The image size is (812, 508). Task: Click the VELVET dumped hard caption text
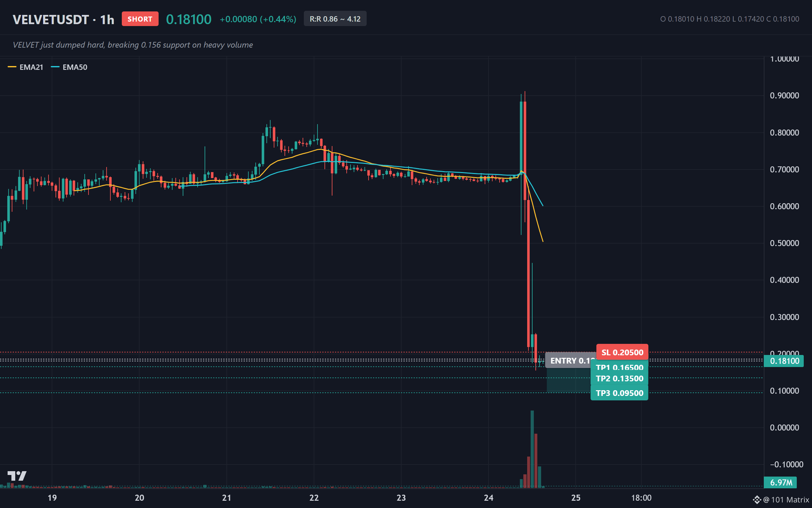point(133,45)
